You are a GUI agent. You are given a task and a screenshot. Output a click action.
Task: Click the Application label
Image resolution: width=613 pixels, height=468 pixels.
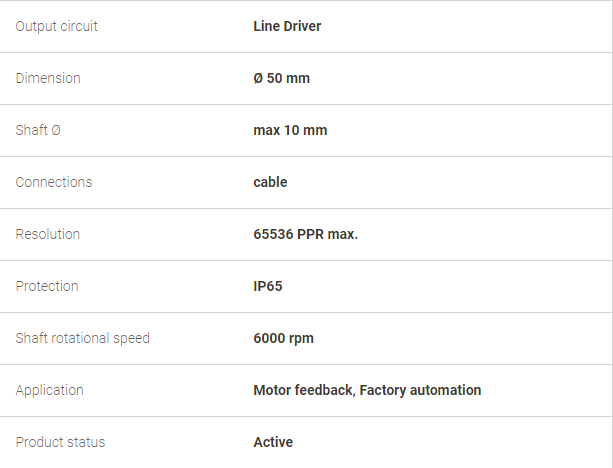(x=49, y=390)
